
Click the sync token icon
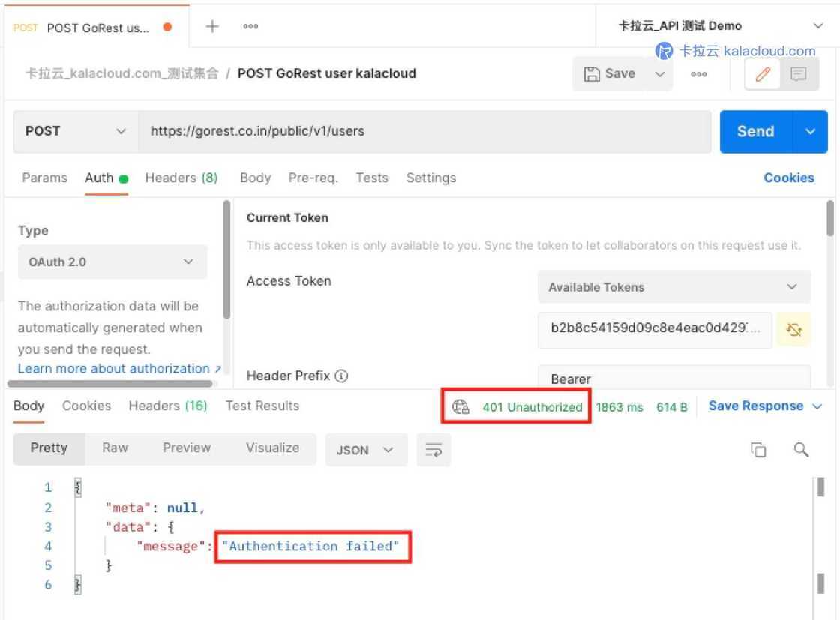(793, 329)
